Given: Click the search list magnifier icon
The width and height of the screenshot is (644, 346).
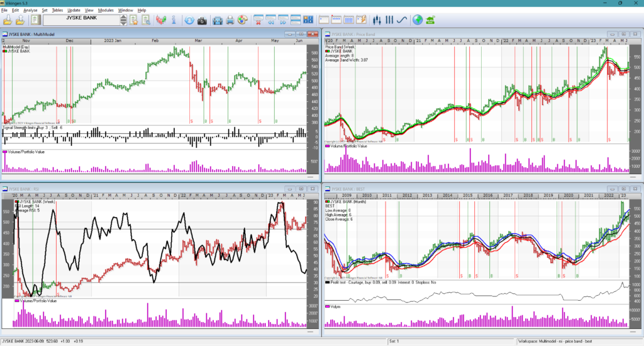Looking at the screenshot, I should [146, 20].
